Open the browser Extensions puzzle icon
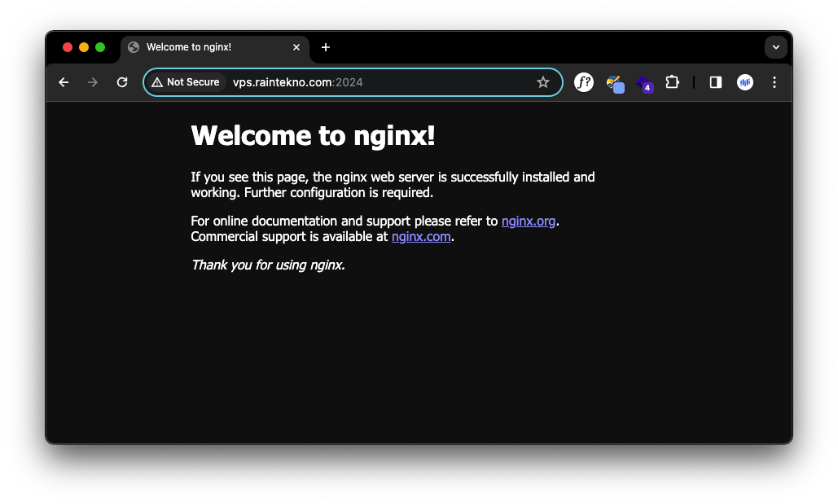The height and width of the screenshot is (504, 838). (672, 82)
